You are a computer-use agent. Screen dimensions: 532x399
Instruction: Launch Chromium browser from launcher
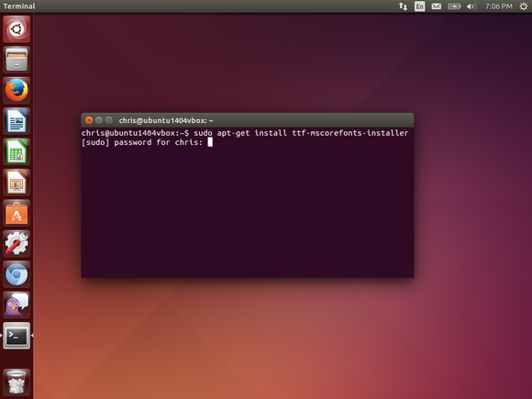click(x=17, y=274)
